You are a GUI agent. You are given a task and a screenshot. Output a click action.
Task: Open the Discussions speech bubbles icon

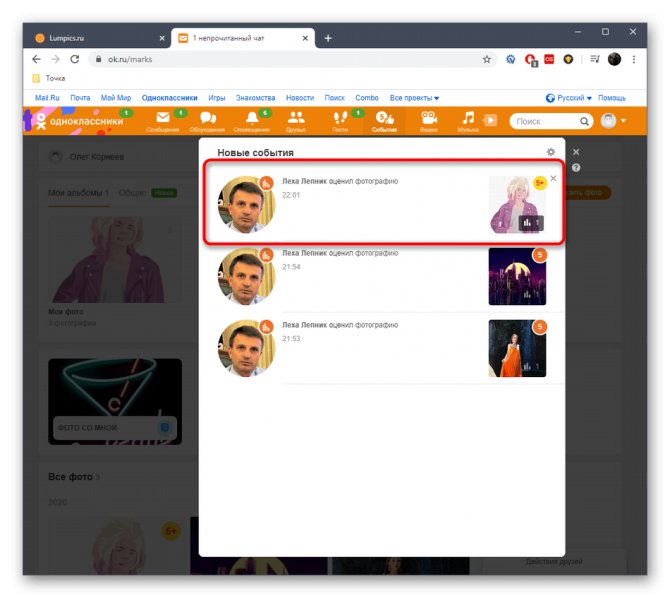[208, 118]
